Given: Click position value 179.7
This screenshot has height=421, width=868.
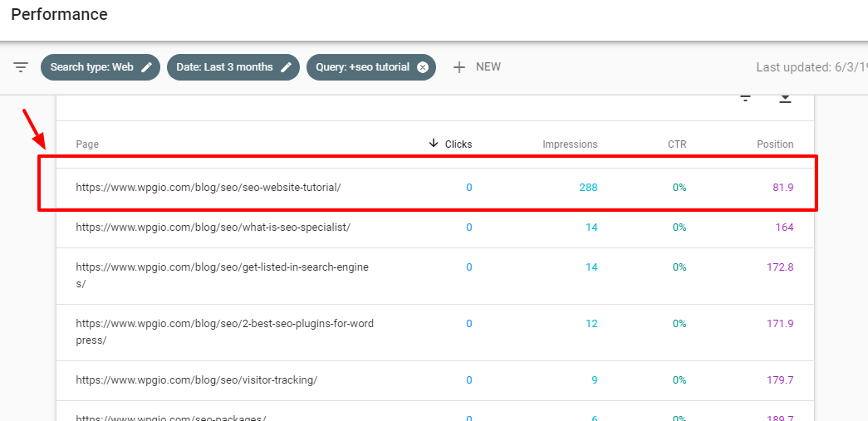Looking at the screenshot, I should [780, 380].
